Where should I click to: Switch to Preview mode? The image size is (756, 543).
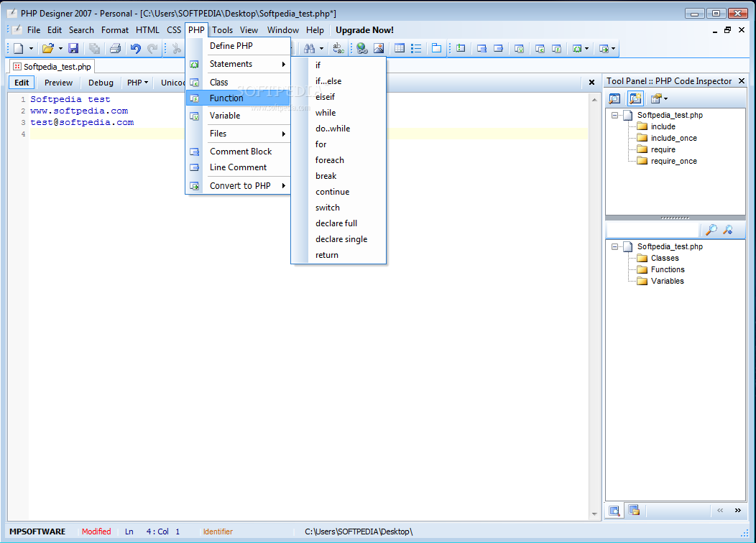(x=58, y=83)
